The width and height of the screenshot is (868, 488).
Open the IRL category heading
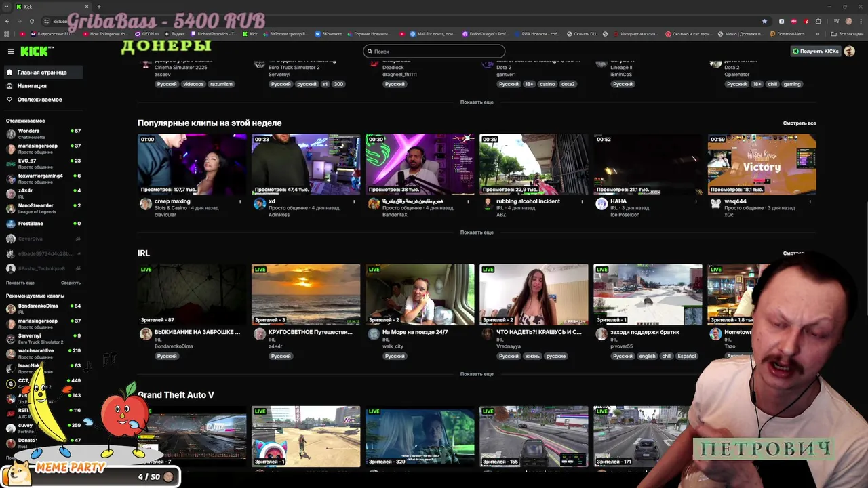(144, 253)
